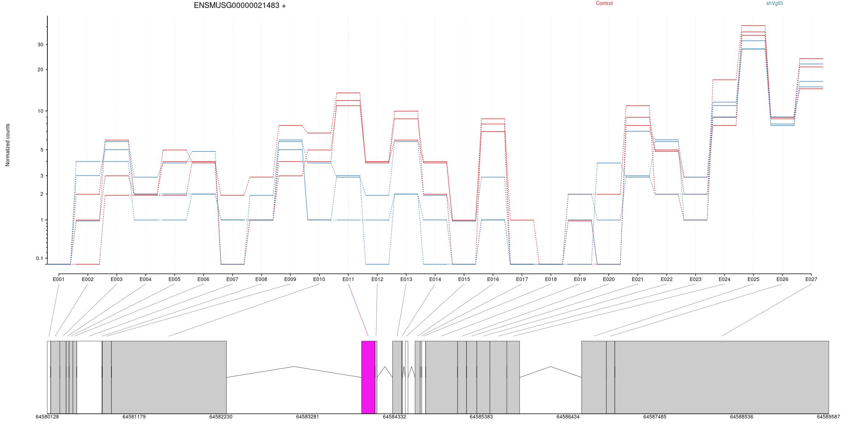The image size is (868, 434).
Task: Click genomic coordinate 64586434
Action: [568, 417]
